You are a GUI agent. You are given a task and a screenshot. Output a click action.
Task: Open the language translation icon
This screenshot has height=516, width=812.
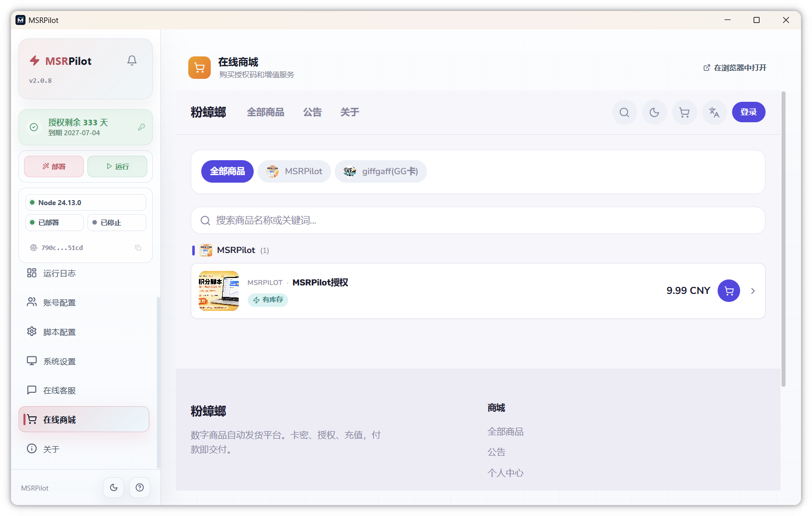[714, 112]
